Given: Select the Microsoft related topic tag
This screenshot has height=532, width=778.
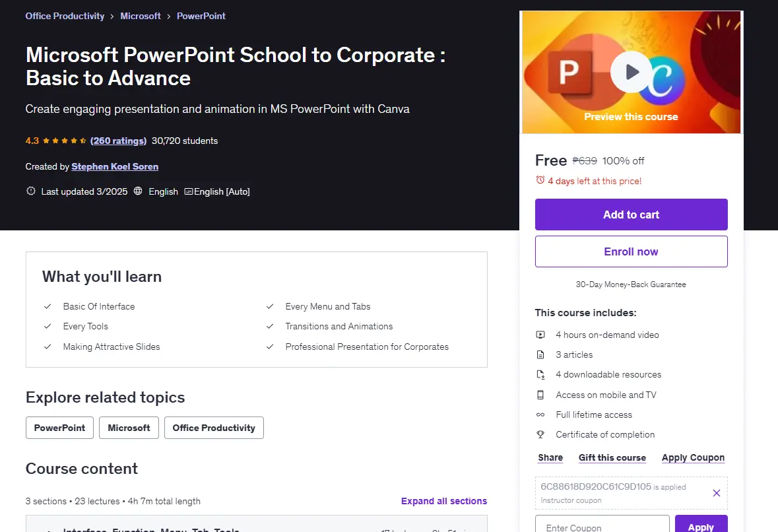Looking at the screenshot, I should (129, 428).
